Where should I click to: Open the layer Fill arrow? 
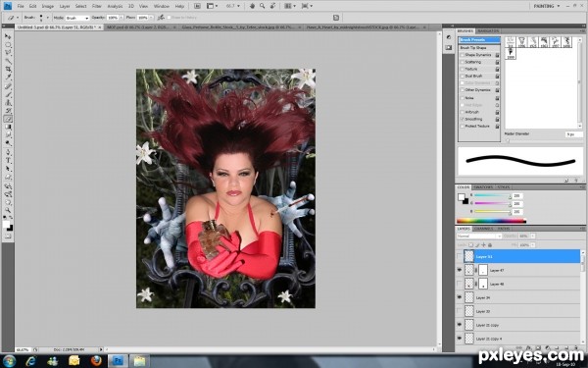pyautogui.click(x=533, y=244)
